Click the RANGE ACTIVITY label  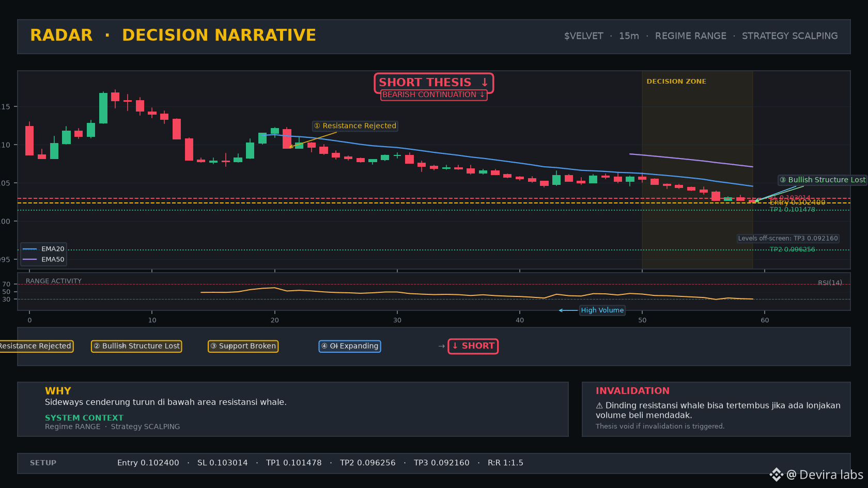click(x=54, y=281)
